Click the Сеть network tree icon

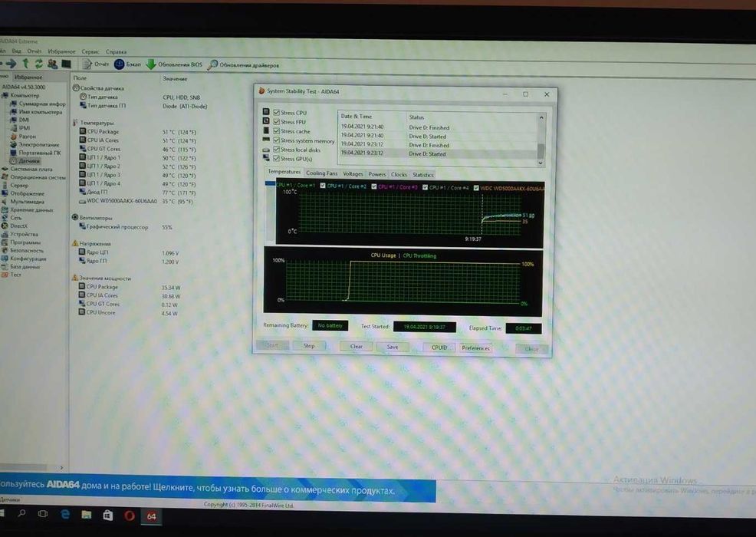click(5, 218)
